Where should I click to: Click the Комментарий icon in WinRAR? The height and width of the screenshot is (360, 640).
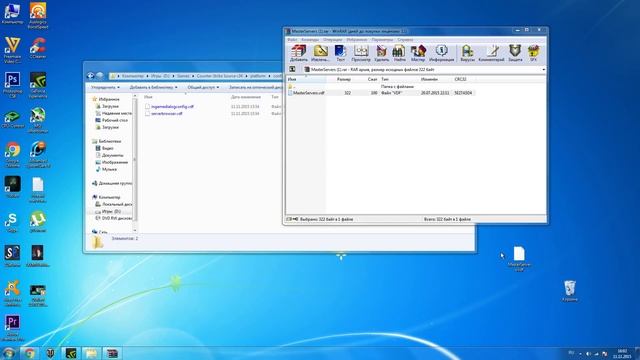tap(491, 53)
